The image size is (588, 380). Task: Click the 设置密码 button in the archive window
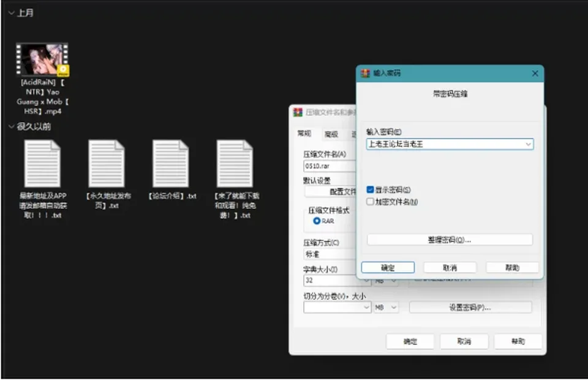pos(470,308)
